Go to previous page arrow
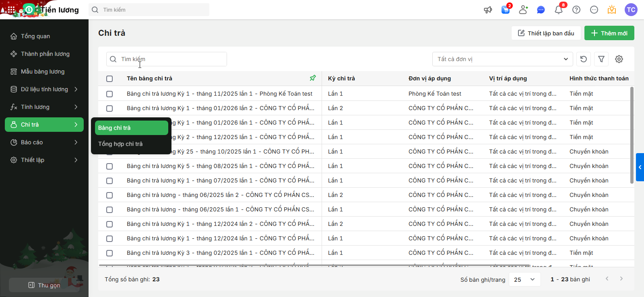644x297 pixels. coord(607,279)
